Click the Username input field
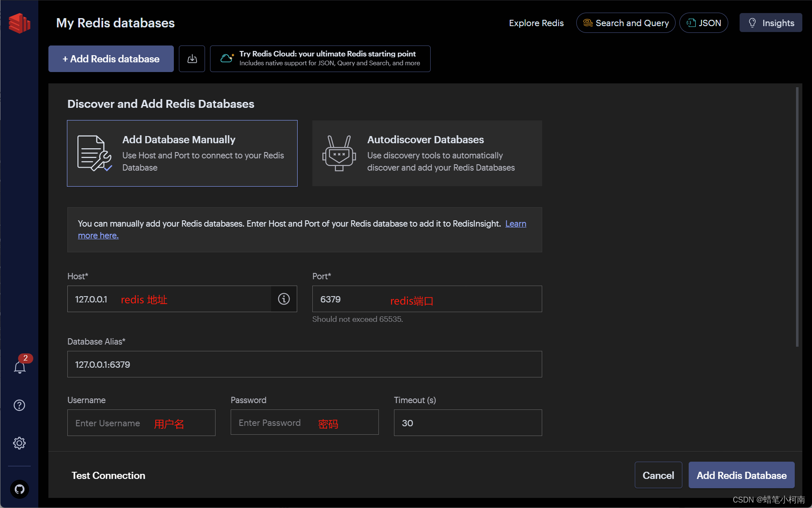812x508 pixels. 141,423
